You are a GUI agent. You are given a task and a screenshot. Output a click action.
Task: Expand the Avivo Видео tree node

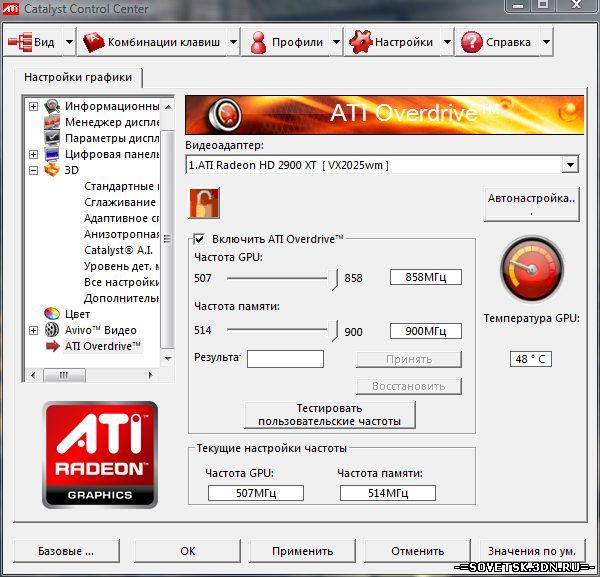click(x=34, y=330)
